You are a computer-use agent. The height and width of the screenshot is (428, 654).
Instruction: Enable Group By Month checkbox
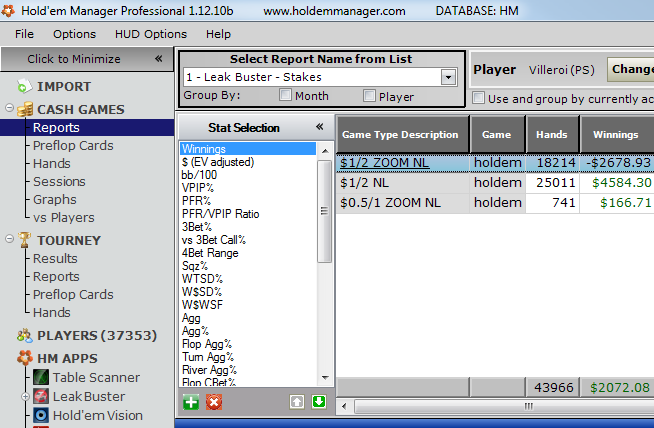[x=285, y=95]
